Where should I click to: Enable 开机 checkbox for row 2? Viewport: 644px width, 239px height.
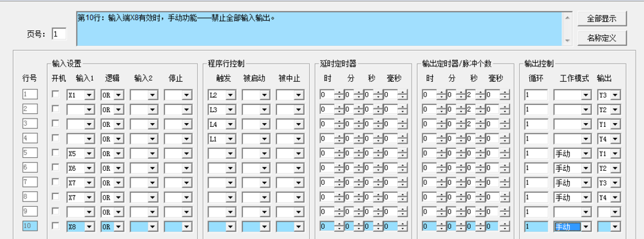point(55,109)
